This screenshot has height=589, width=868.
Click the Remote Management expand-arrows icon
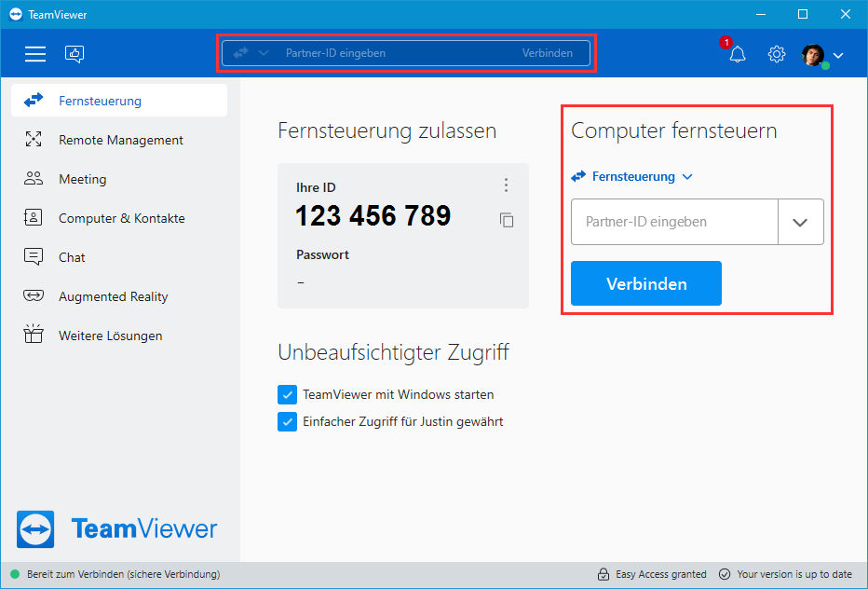34,139
